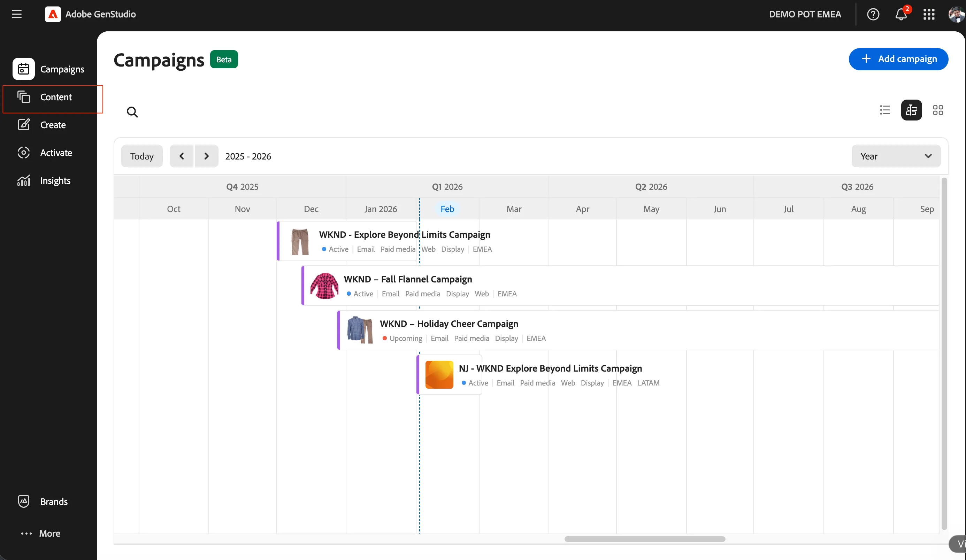966x560 pixels.
Task: Open Create in the sidebar
Action: (53, 125)
